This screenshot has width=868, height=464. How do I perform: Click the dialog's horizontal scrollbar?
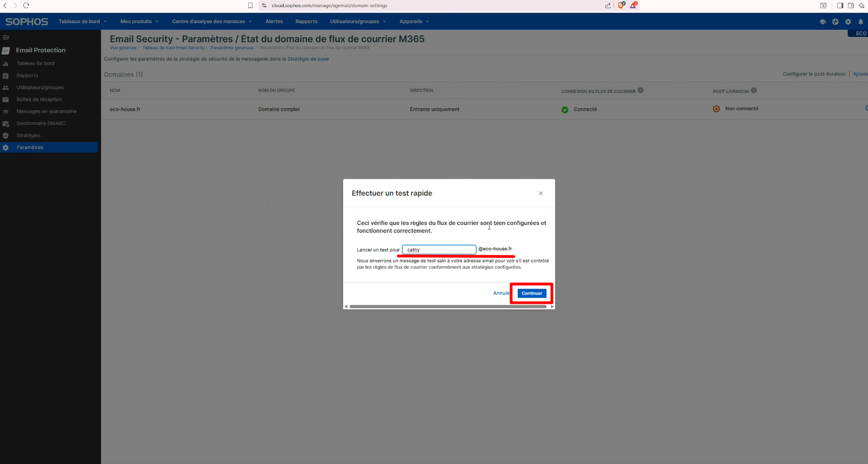point(448,307)
